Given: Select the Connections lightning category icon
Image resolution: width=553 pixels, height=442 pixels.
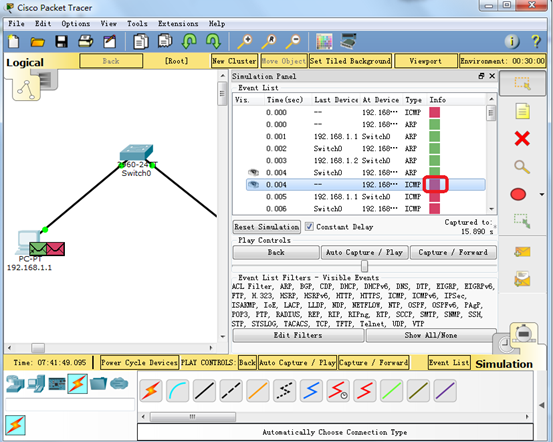Looking at the screenshot, I should point(78,384).
